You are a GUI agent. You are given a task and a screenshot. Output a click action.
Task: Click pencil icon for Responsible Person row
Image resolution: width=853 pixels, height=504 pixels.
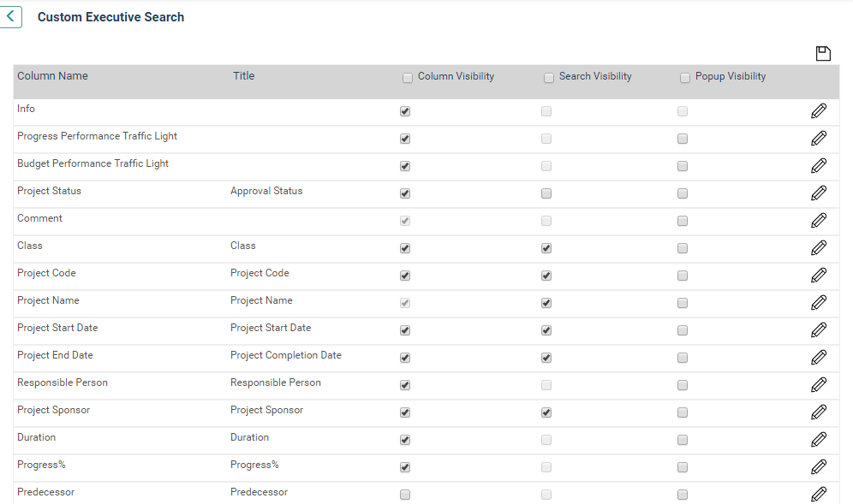click(819, 385)
